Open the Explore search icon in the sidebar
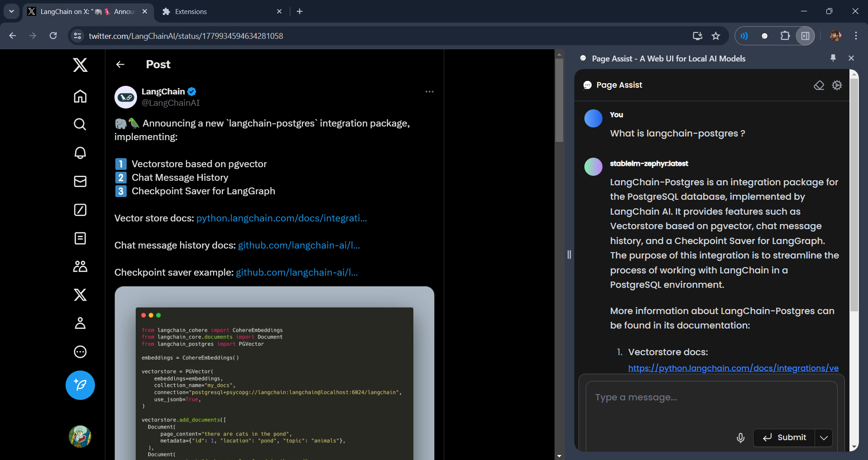Viewport: 868px width, 460px height. click(80, 124)
